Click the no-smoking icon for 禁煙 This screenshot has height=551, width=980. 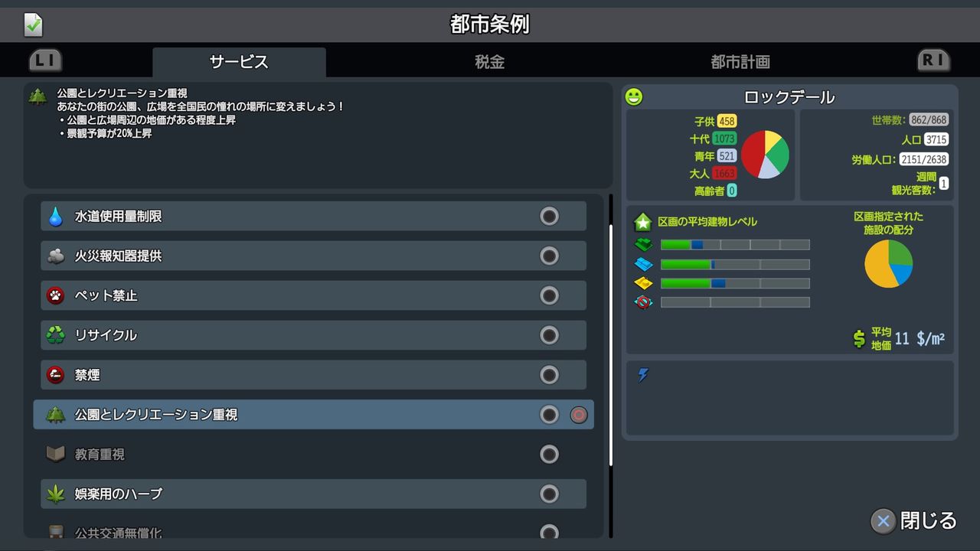pyautogui.click(x=56, y=375)
